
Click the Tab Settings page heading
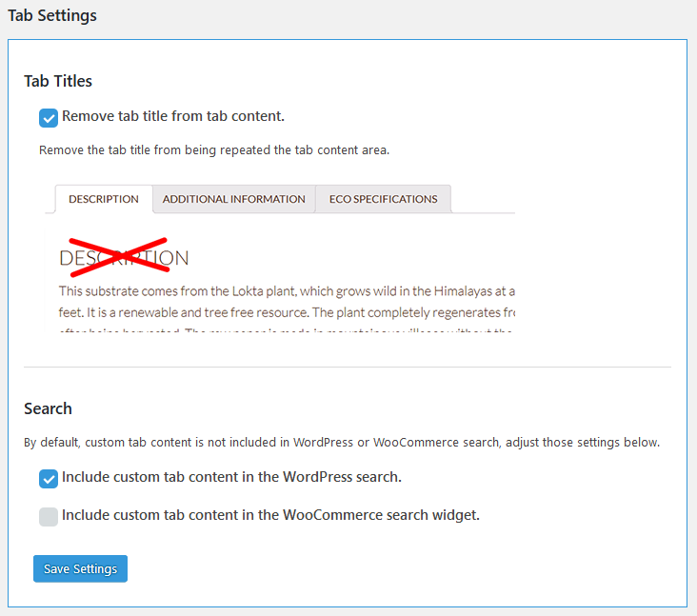point(52,16)
